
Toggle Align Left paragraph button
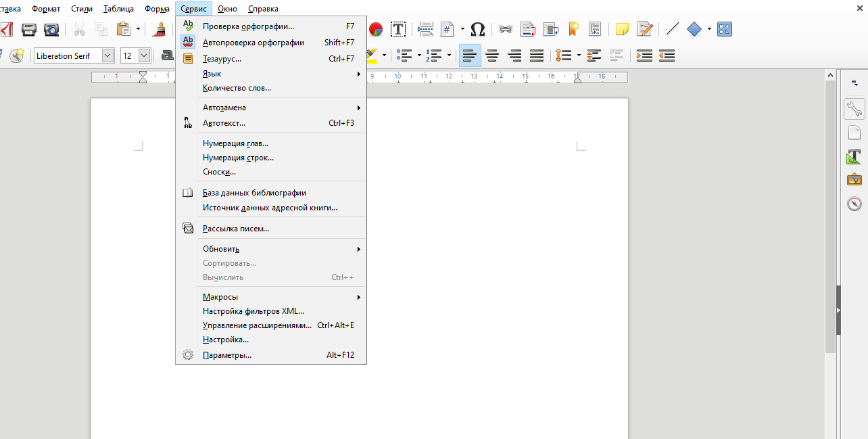(x=470, y=55)
